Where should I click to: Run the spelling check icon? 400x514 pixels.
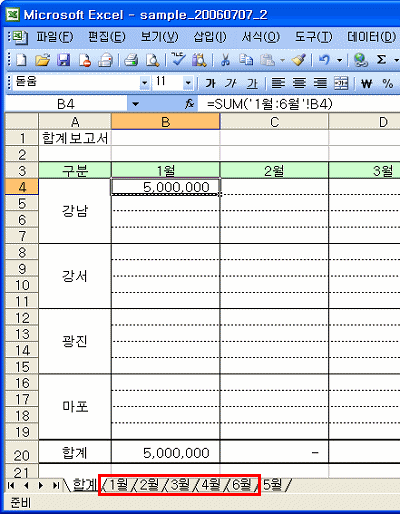tap(178, 59)
